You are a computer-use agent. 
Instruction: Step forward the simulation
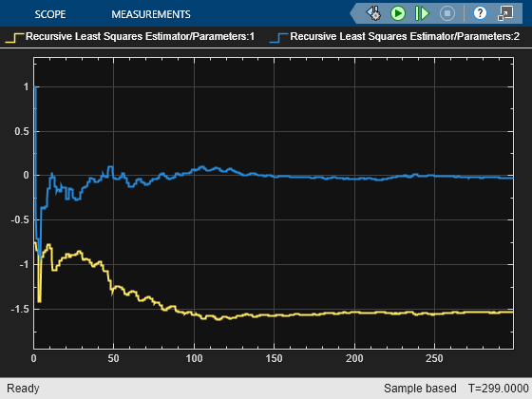pyautogui.click(x=422, y=13)
